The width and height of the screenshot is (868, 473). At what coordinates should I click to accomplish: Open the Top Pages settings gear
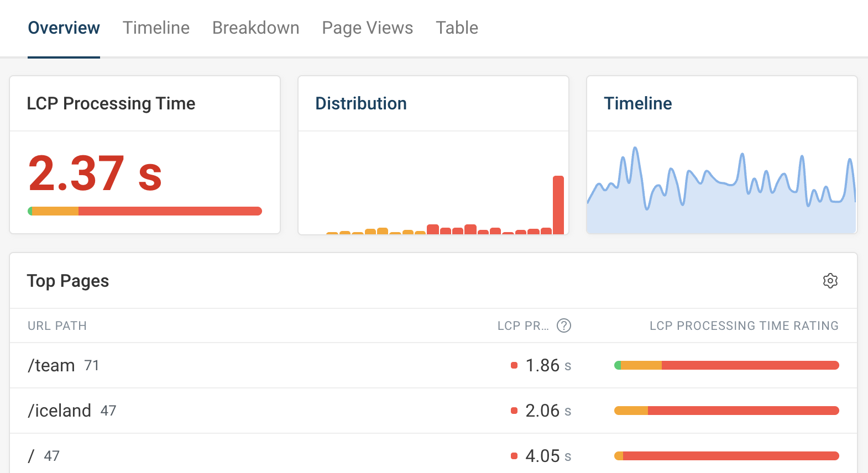click(x=830, y=281)
